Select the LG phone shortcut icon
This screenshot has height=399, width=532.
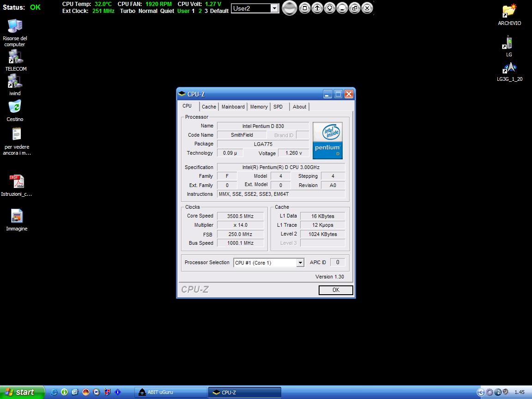[x=509, y=46]
